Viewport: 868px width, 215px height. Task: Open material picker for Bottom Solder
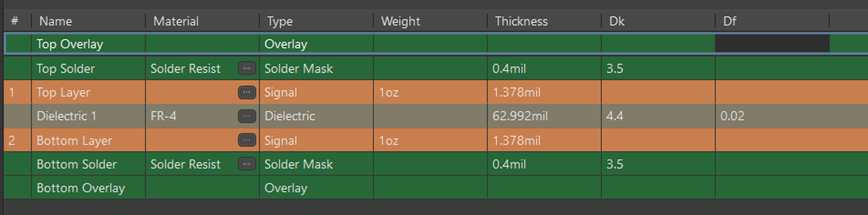(x=247, y=164)
